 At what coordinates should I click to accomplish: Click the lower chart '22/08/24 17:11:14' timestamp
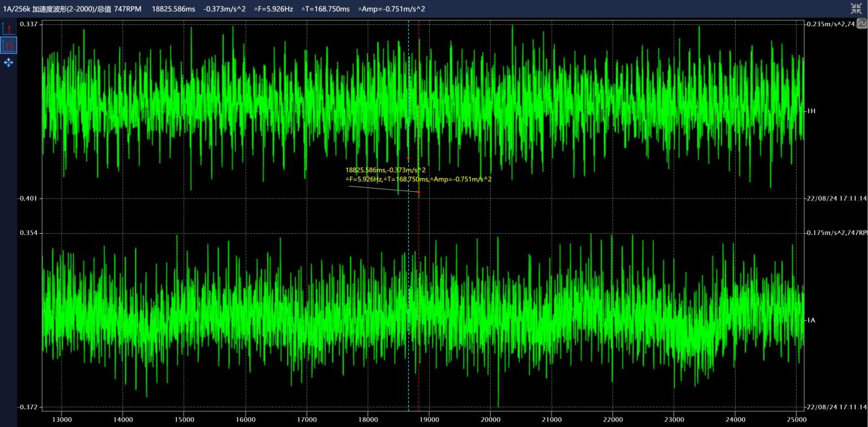(837, 407)
